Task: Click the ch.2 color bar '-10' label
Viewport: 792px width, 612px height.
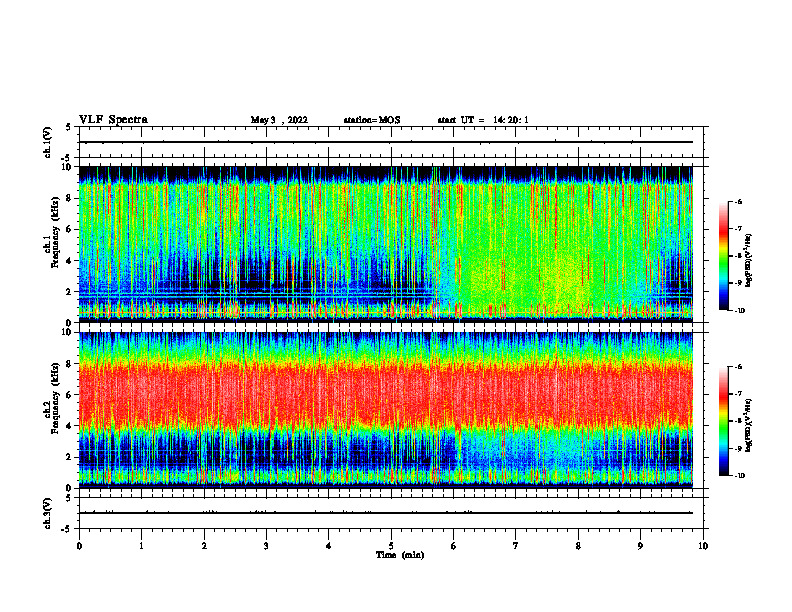Action: click(x=739, y=476)
